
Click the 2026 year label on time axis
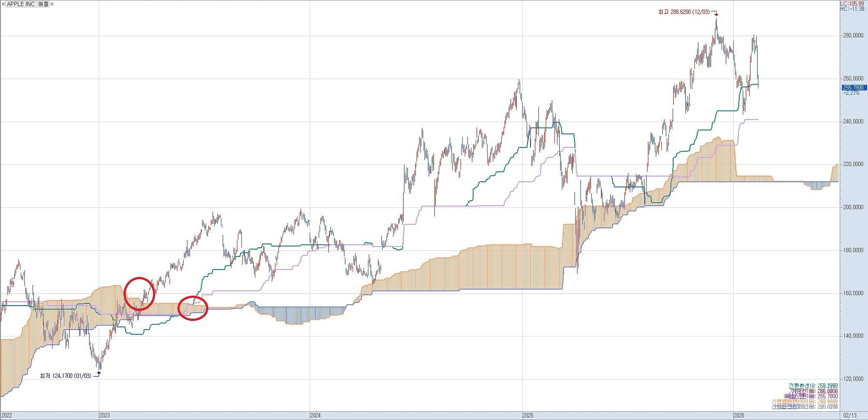tap(739, 415)
